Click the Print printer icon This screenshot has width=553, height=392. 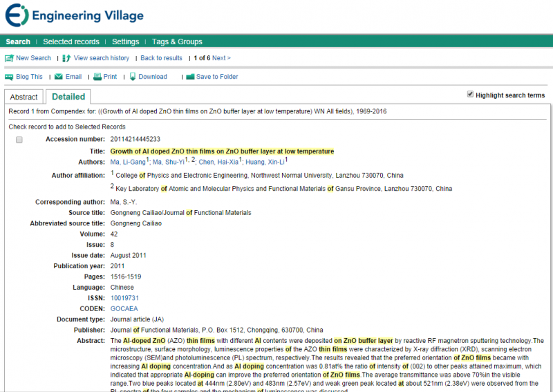pos(97,77)
